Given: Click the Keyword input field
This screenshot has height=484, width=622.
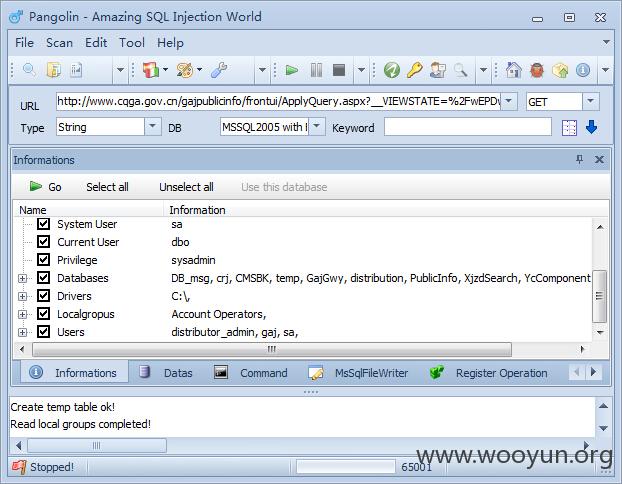Looking at the screenshot, I should pos(467,127).
